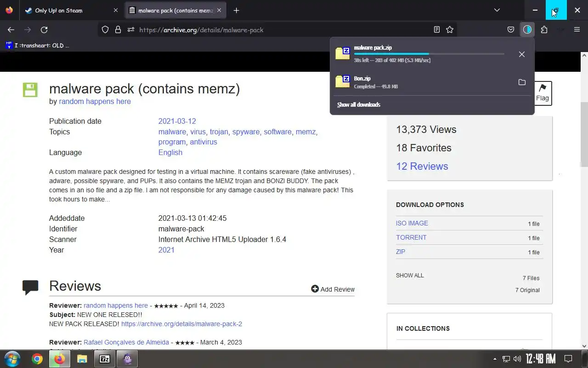Open the 7-Zip taskbar icon
The width and height of the screenshot is (588, 368).
point(105,359)
